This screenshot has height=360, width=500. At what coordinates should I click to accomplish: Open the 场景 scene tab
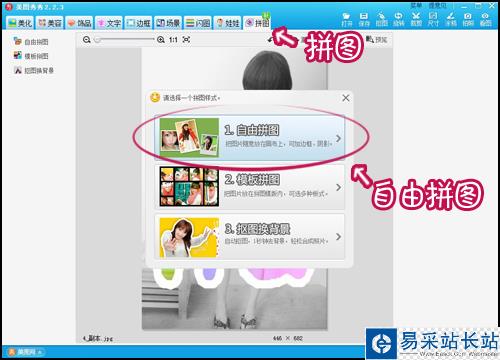[168, 23]
